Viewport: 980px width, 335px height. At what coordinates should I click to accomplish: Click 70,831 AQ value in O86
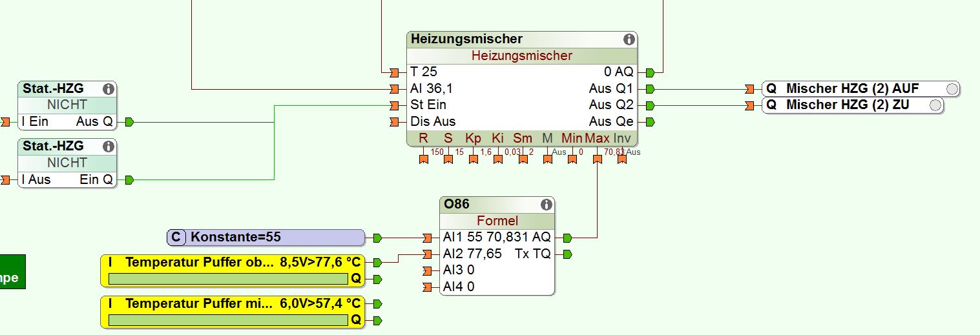coord(520,238)
